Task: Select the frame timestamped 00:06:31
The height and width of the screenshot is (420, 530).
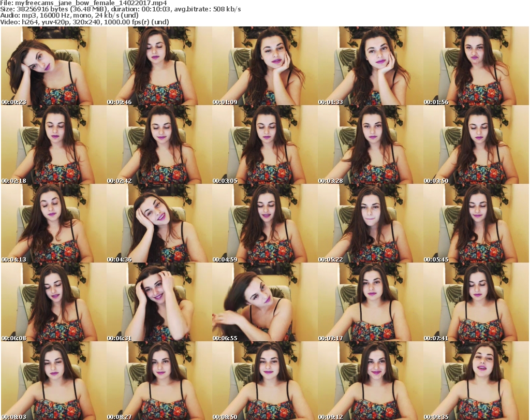Action: pyautogui.click(x=159, y=302)
